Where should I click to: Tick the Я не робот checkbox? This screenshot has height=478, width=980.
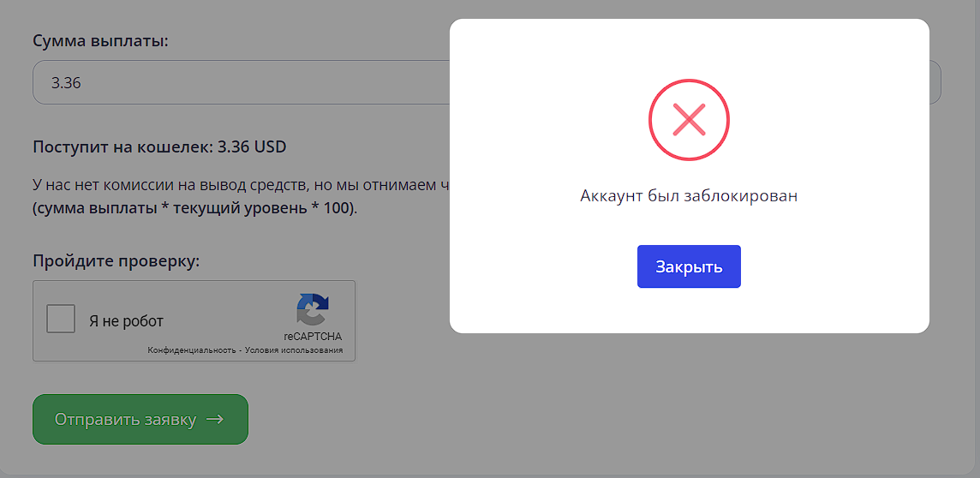[x=61, y=319]
